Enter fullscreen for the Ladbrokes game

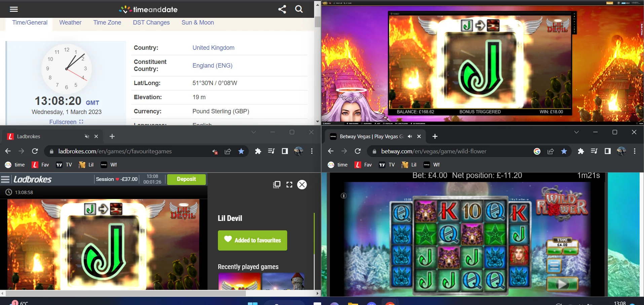coord(289,185)
